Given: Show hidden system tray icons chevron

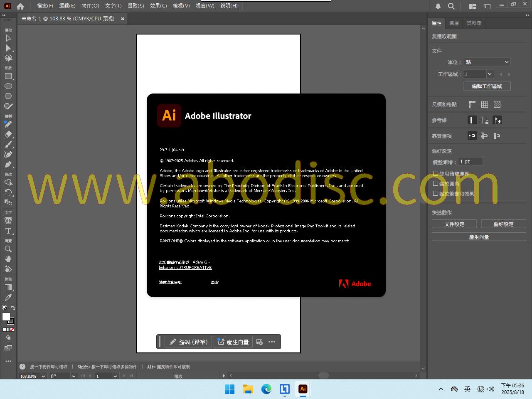Looking at the screenshot, I should [441, 389].
